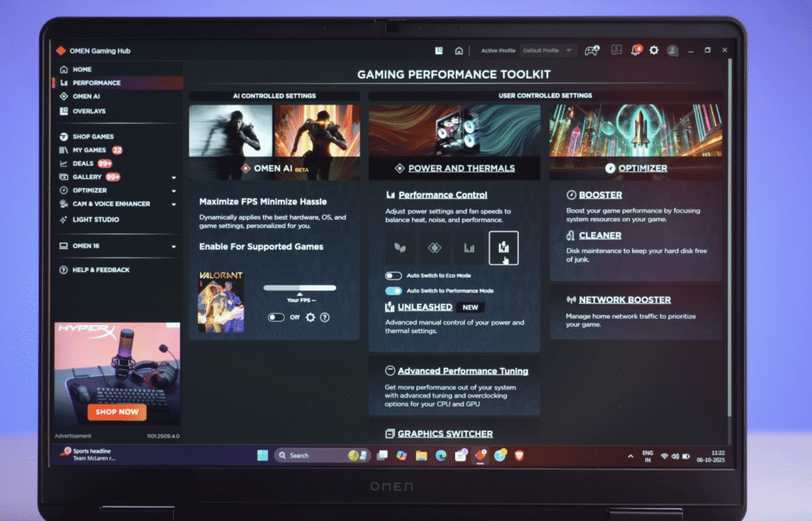Open the notifications bell in the title bar
This screenshot has width=812, height=521.
tap(636, 50)
